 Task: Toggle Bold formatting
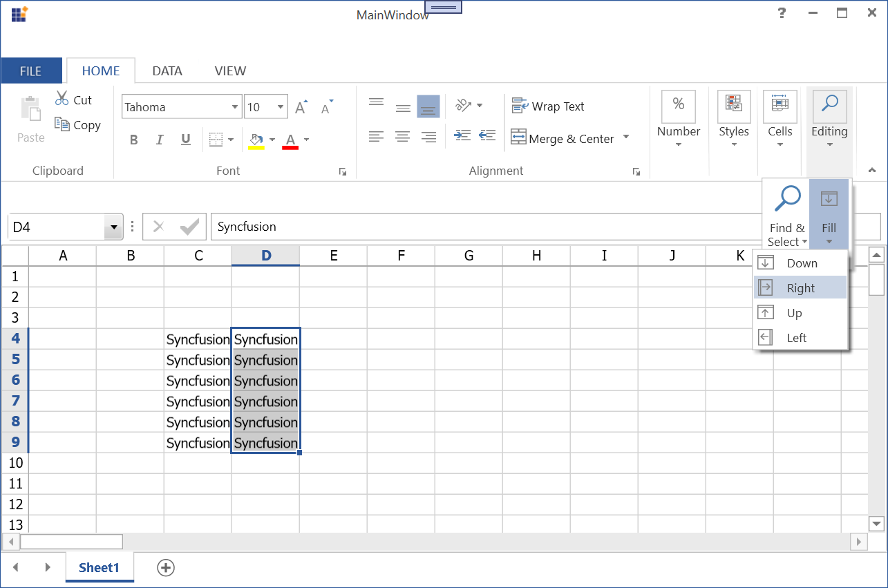point(134,140)
